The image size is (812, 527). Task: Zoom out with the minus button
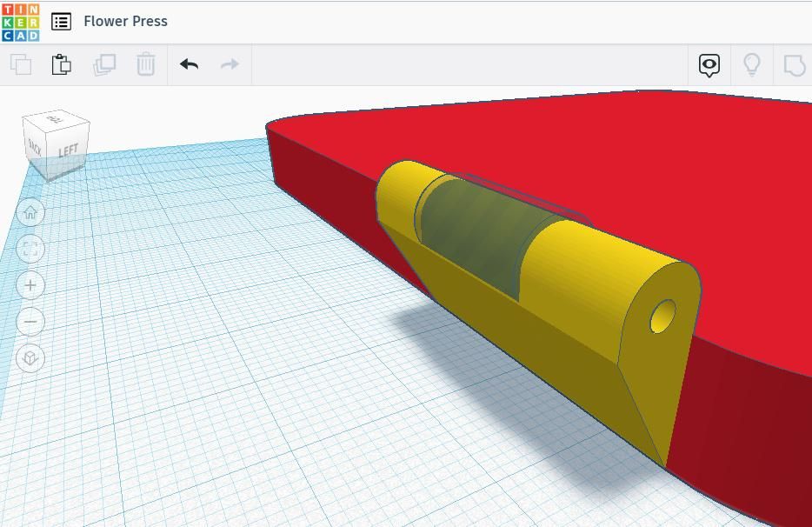click(30, 321)
